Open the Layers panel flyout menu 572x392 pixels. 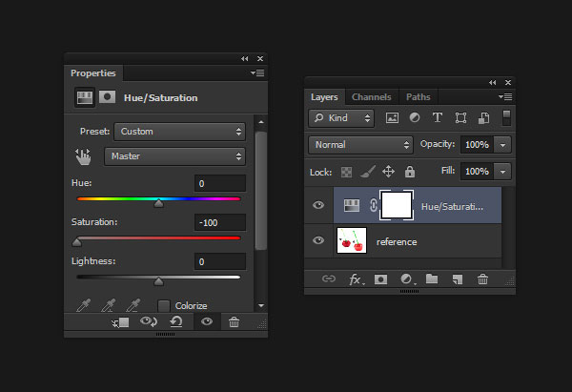point(505,97)
